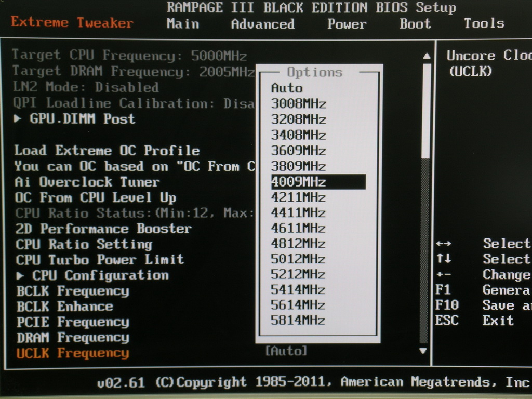This screenshot has height=399, width=532.
Task: Select Load Extreme OC Profile
Action: click(107, 150)
